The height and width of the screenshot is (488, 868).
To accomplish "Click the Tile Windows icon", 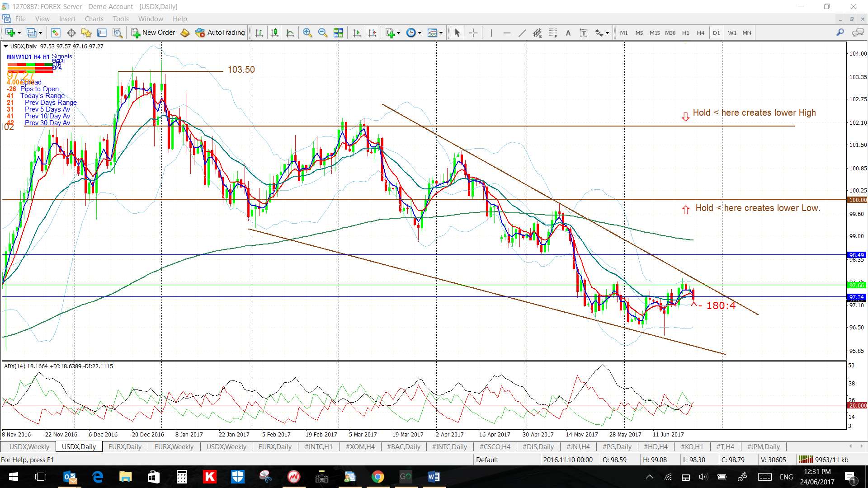I will point(338,33).
